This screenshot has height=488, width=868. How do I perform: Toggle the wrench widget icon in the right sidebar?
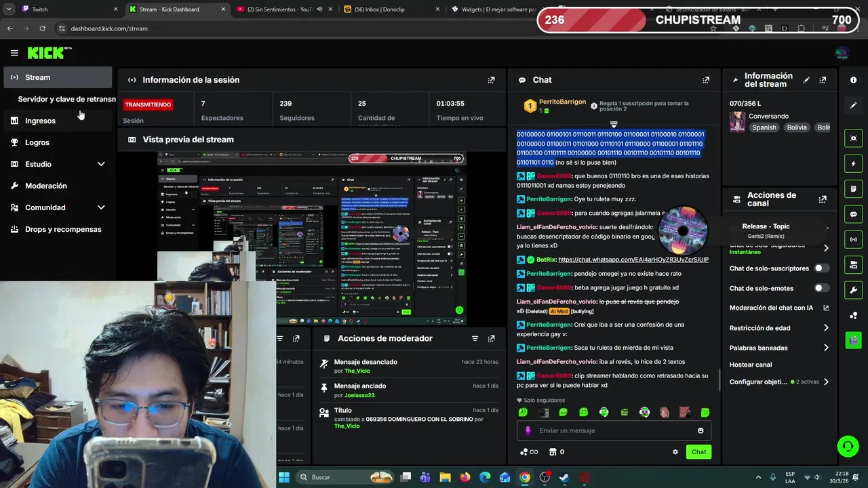[x=853, y=290]
